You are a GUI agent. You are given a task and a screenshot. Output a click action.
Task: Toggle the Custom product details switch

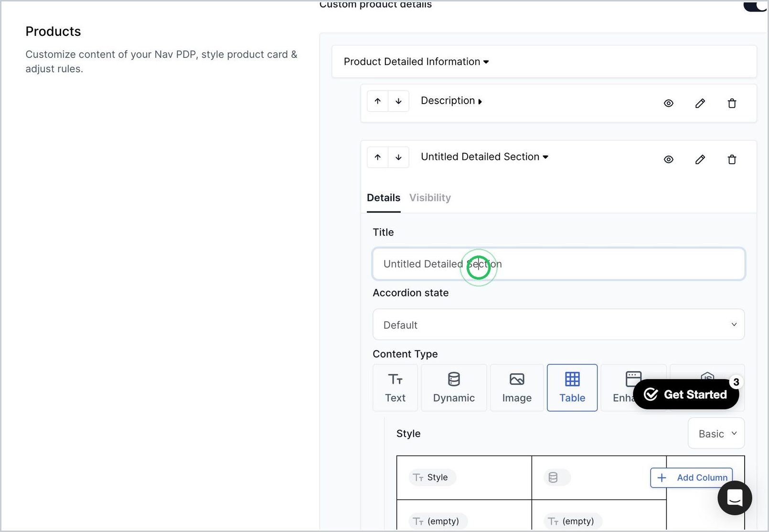(x=756, y=5)
